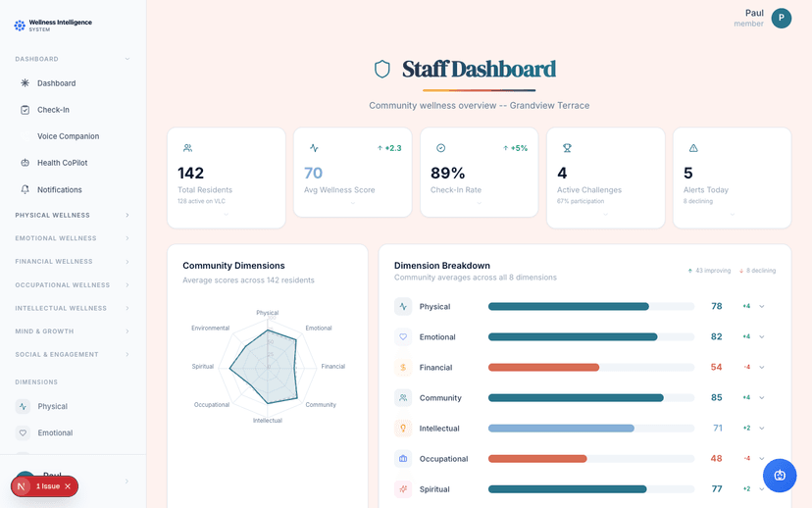
Task: Click the '43 improving' indicator
Action: coord(709,271)
